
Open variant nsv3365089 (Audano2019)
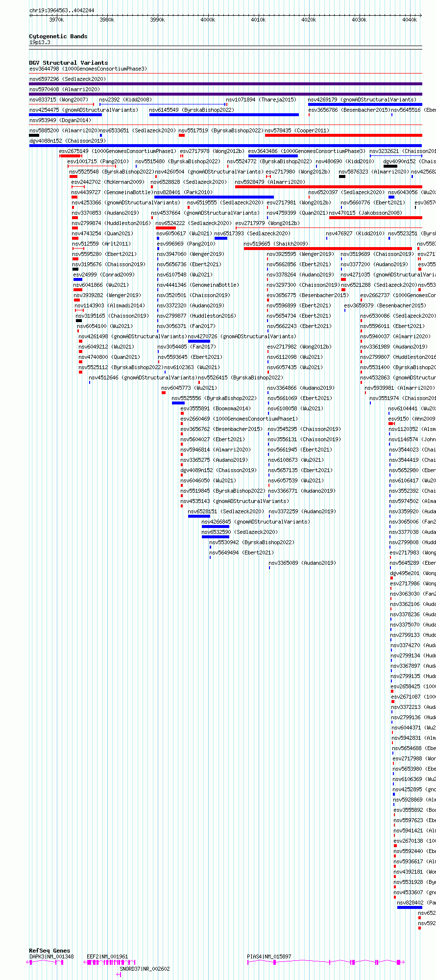click(303, 563)
